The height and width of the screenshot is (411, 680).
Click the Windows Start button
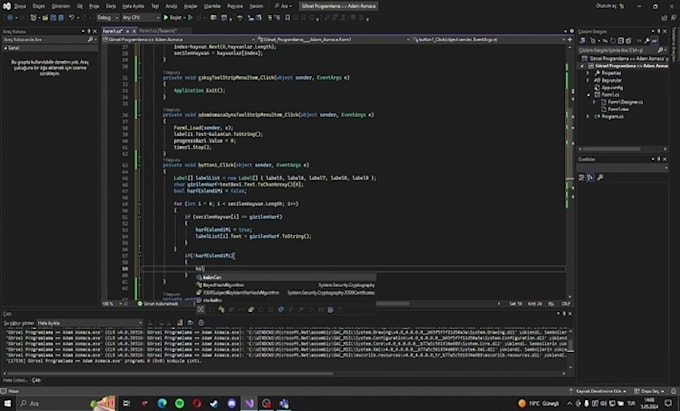(7, 403)
